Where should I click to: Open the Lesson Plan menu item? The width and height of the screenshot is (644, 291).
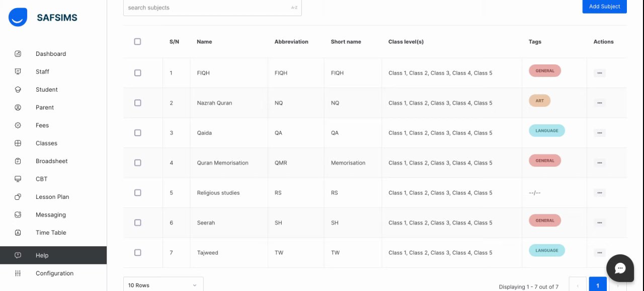coord(52,197)
